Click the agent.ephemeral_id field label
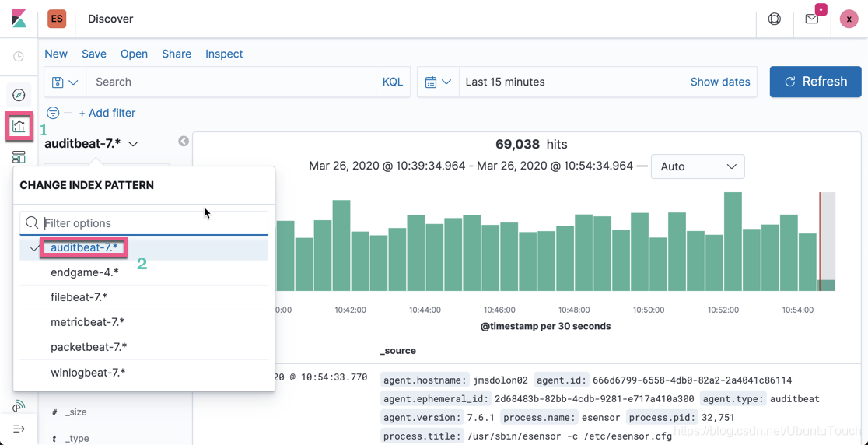Image resolution: width=868 pixels, height=445 pixels. [436, 398]
